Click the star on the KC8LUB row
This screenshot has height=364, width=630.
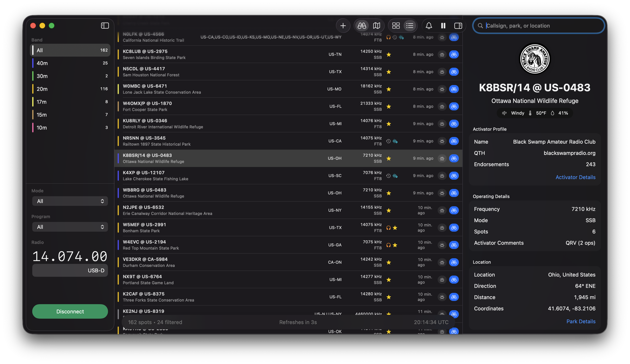389,54
